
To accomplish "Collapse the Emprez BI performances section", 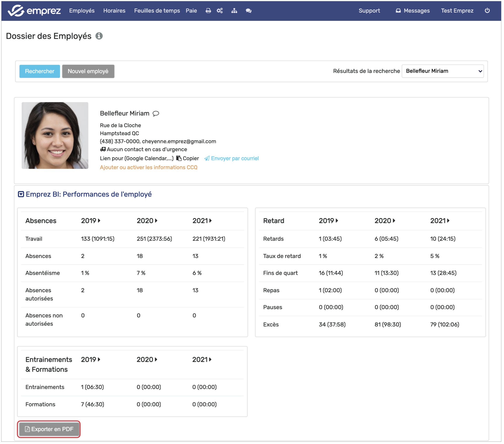I will point(21,194).
